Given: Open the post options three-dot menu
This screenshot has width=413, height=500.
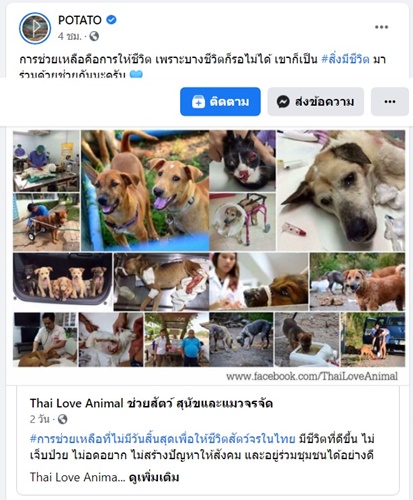Looking at the screenshot, I should click(x=381, y=27).
